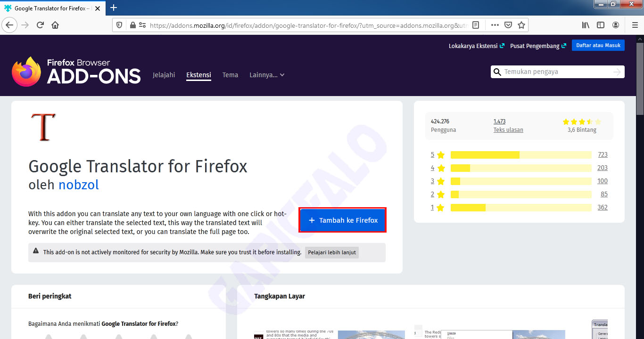
Task: Click the Tangkapan Layar heading
Action: pos(280,296)
